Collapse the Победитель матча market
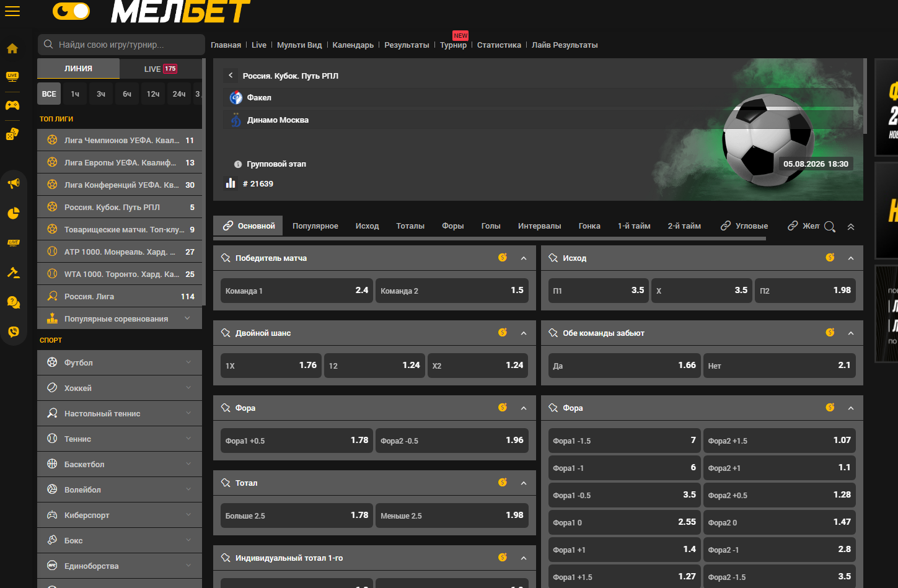Screen dimensions: 898x588 tap(524, 258)
